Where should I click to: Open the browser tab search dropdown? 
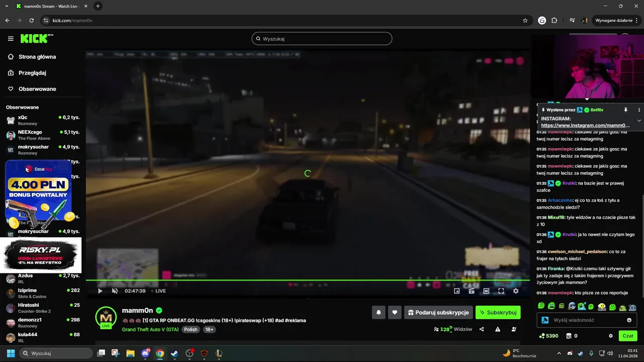pyautogui.click(x=7, y=6)
